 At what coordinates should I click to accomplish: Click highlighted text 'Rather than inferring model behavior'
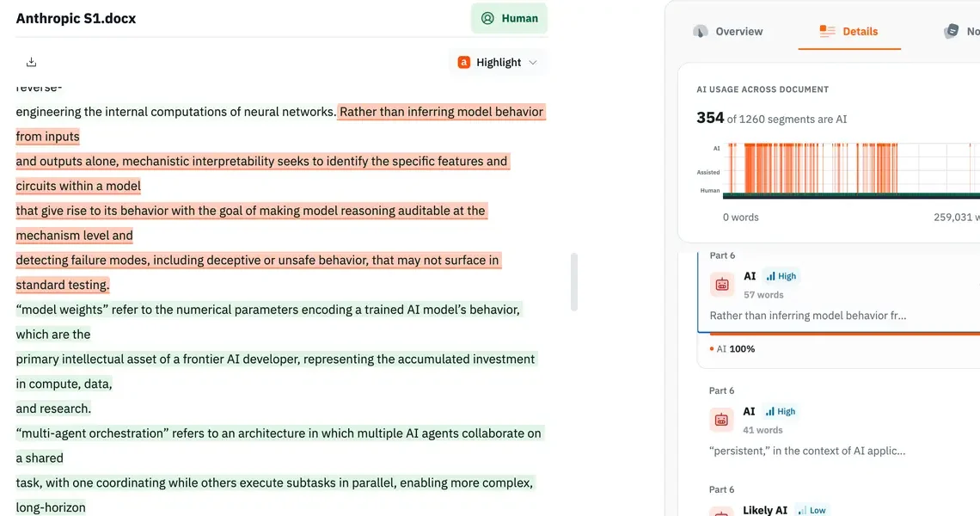tap(441, 111)
